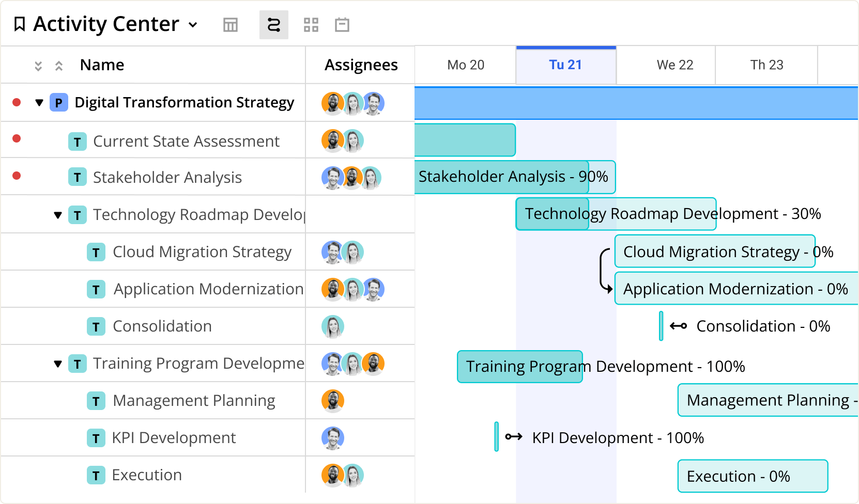
Task: Select the Tu 21 date column header
Action: point(566,65)
